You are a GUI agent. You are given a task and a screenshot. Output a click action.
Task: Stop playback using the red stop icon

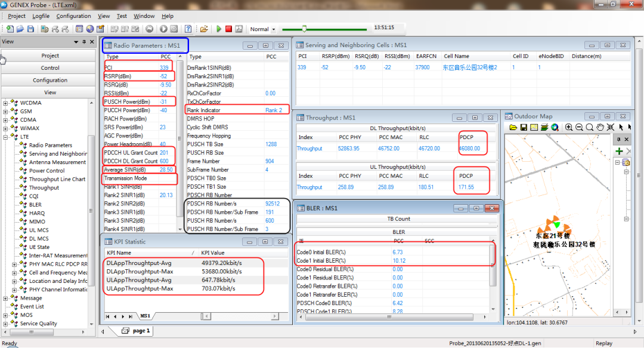(228, 29)
